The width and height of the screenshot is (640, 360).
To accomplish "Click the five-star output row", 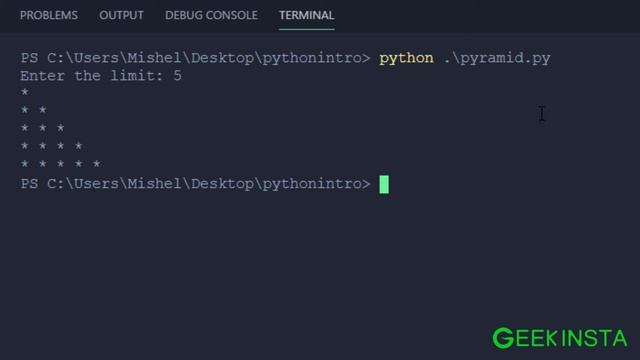I will click(61, 164).
